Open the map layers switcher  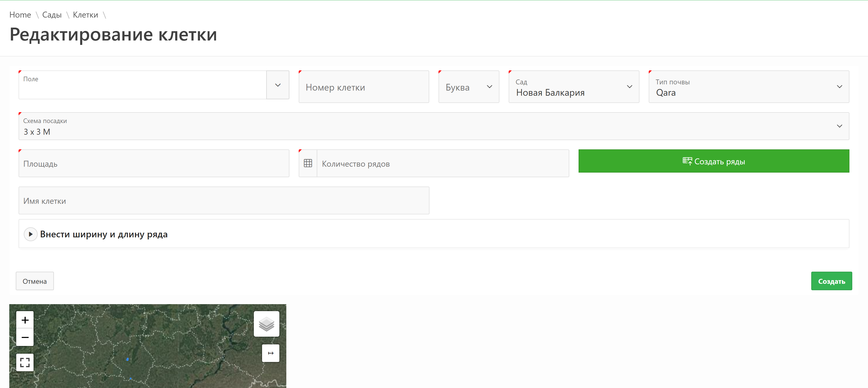(x=266, y=324)
